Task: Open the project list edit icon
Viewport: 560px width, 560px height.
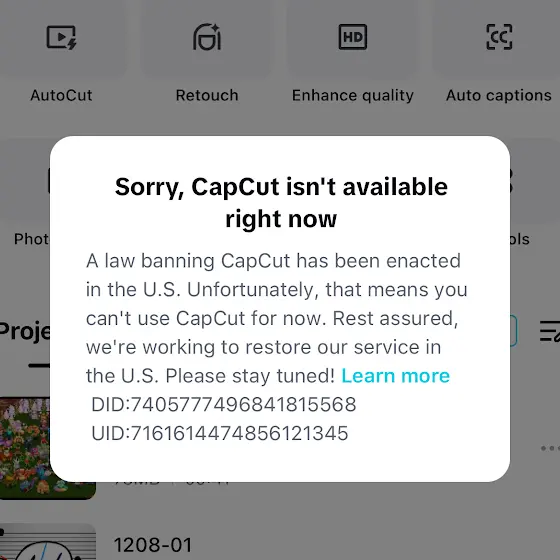Action: (550, 331)
